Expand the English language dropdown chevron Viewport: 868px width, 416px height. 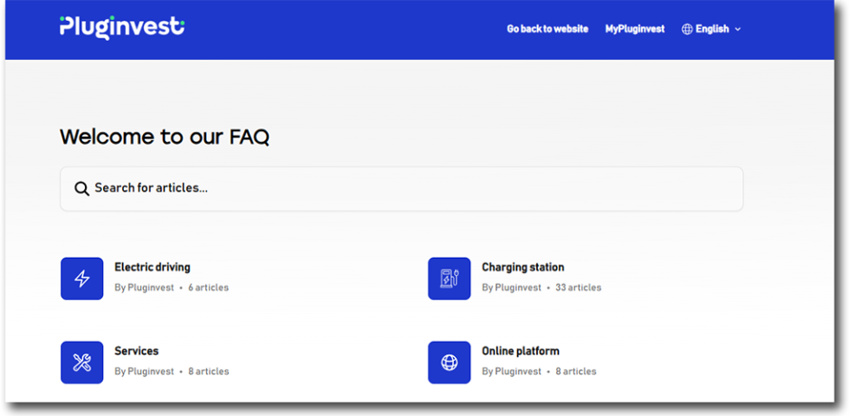738,29
